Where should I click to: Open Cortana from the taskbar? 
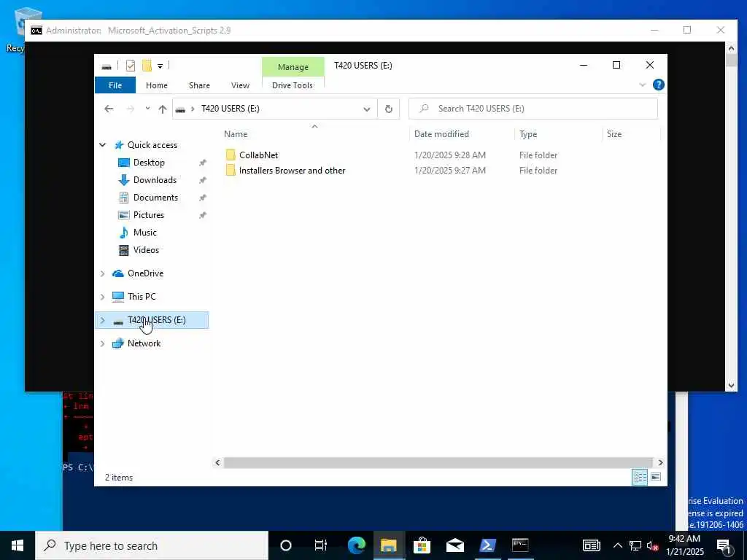click(x=286, y=545)
